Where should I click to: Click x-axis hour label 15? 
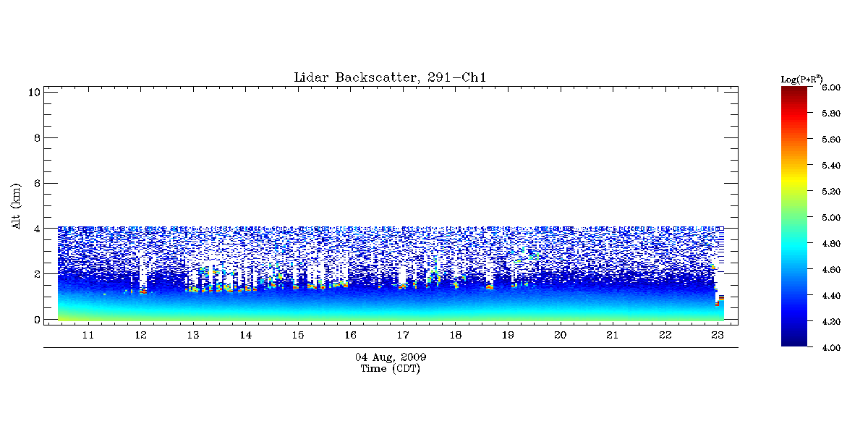298,336
